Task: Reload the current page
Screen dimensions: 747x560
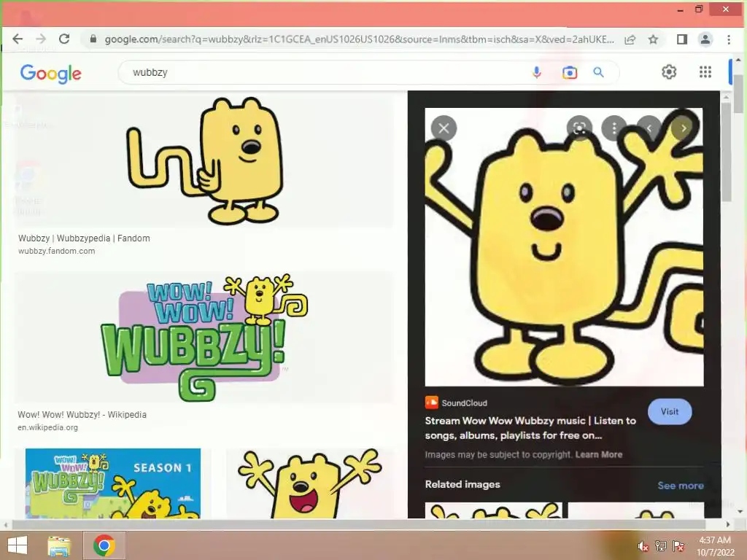Action: 64,39
